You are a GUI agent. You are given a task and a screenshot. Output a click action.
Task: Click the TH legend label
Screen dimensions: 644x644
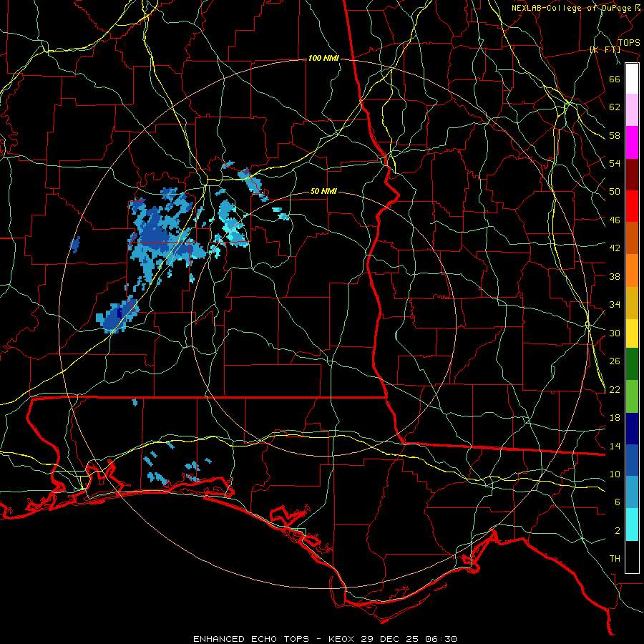[x=615, y=559]
